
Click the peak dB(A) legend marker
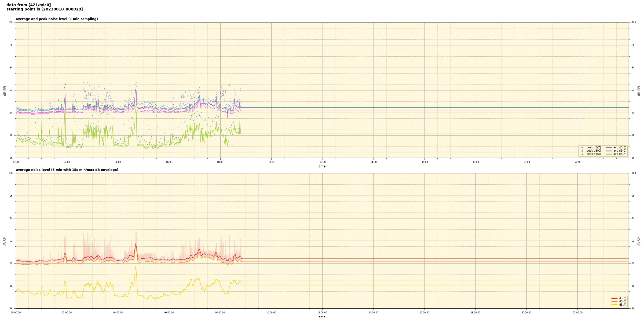[x=582, y=154]
